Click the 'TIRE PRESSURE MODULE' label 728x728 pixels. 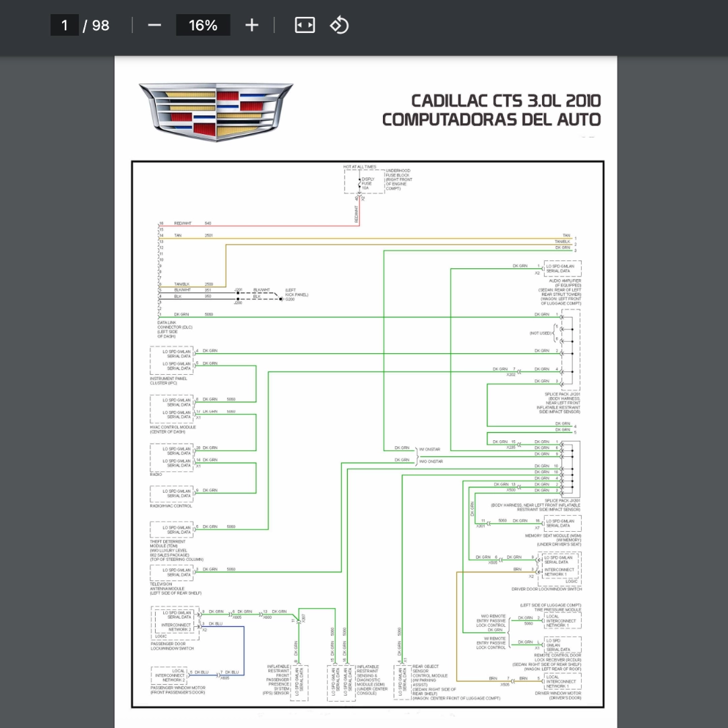tap(557, 610)
